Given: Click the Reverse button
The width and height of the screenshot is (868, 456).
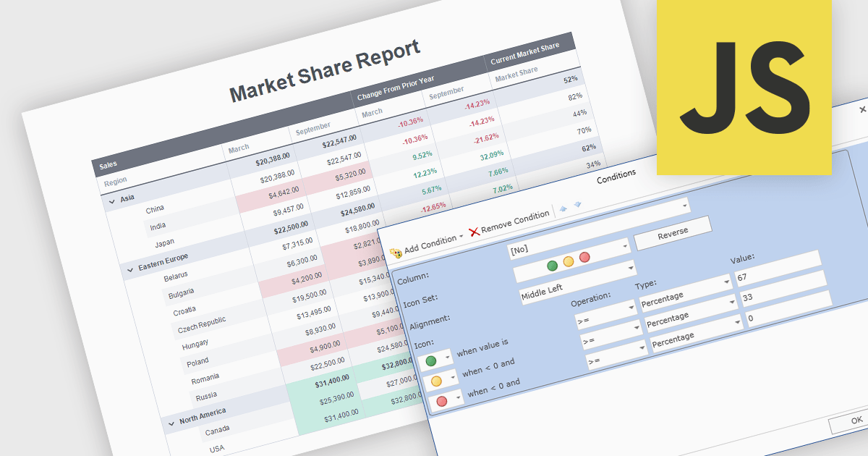Looking at the screenshot, I should tap(673, 233).
